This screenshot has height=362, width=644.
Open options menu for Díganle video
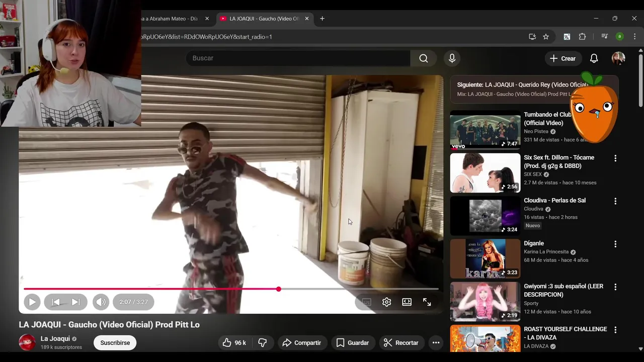(615, 244)
